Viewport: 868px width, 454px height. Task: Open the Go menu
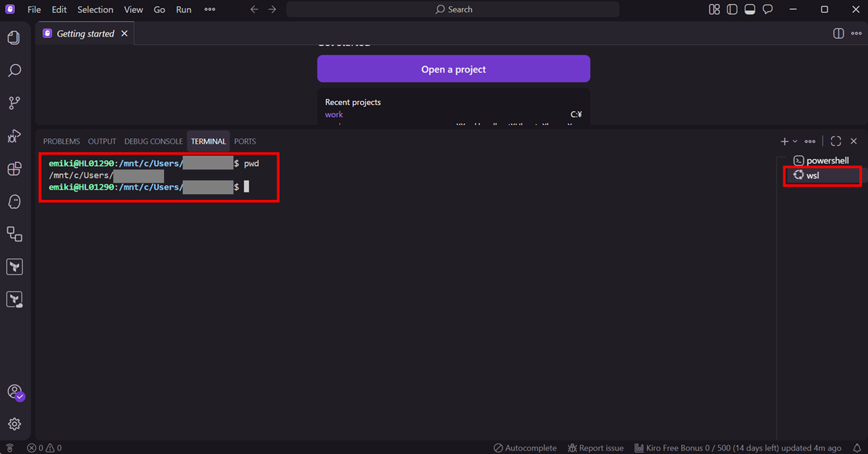pyautogui.click(x=159, y=9)
